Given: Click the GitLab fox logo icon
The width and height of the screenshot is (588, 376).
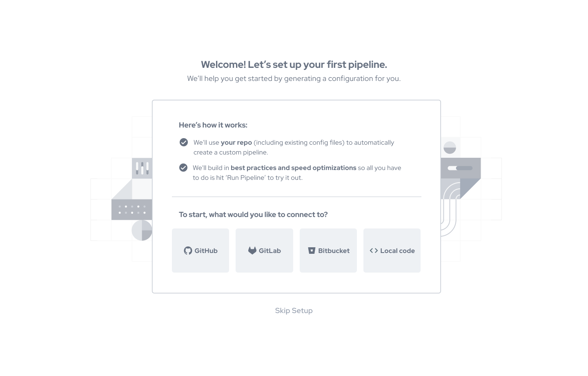Looking at the screenshot, I should pos(252,251).
